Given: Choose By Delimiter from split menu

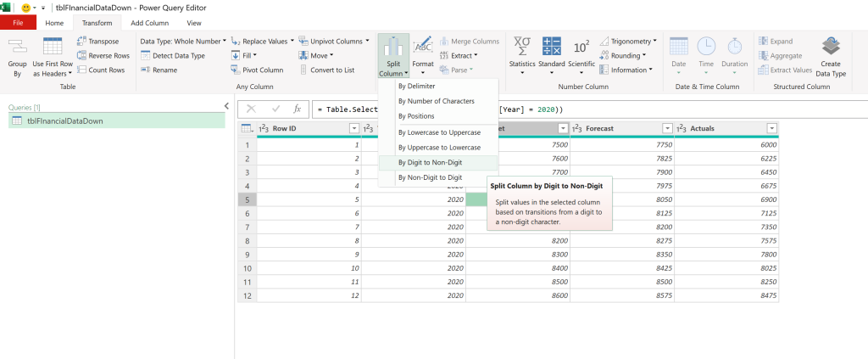Looking at the screenshot, I should pyautogui.click(x=438, y=86).
